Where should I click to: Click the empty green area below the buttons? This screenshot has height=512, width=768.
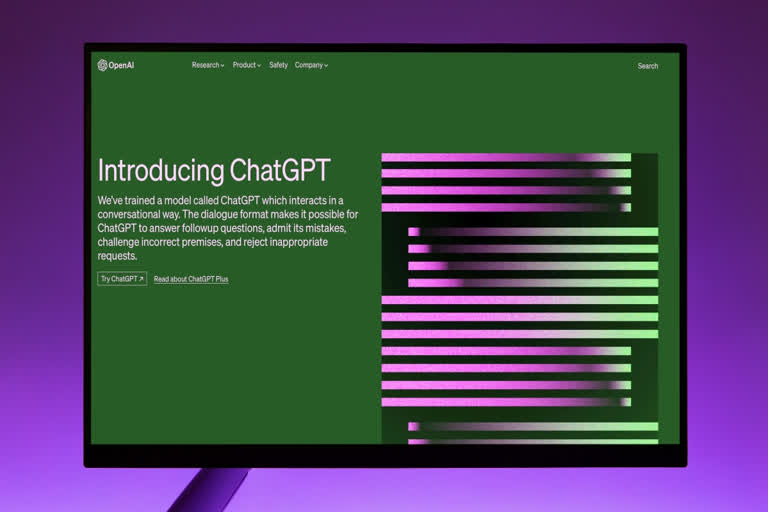tap(230, 370)
